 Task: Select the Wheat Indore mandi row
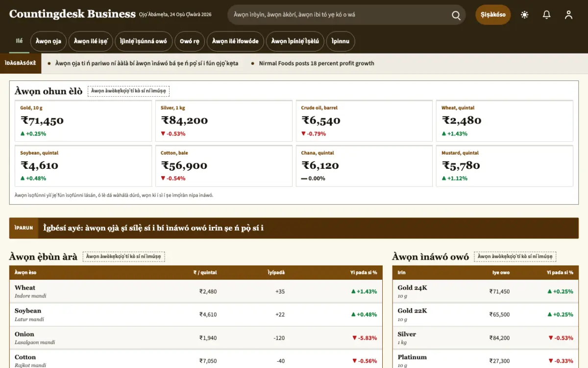click(x=196, y=291)
